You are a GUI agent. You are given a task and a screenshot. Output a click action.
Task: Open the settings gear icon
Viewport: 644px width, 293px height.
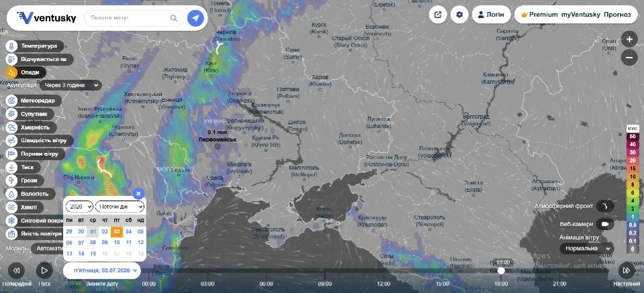460,15
